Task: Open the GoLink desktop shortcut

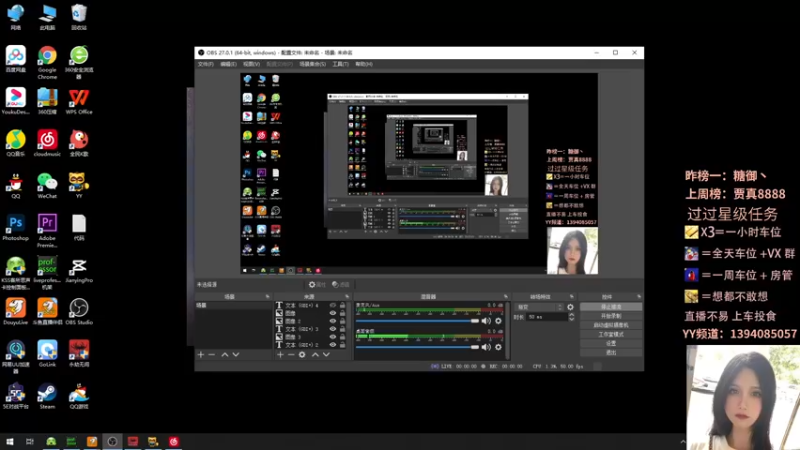Action: (47, 354)
